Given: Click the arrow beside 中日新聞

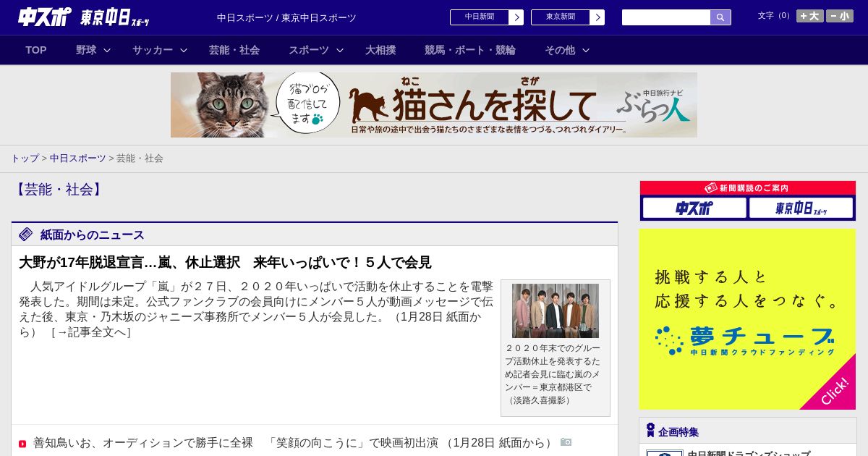Looking at the screenshot, I should [x=516, y=17].
